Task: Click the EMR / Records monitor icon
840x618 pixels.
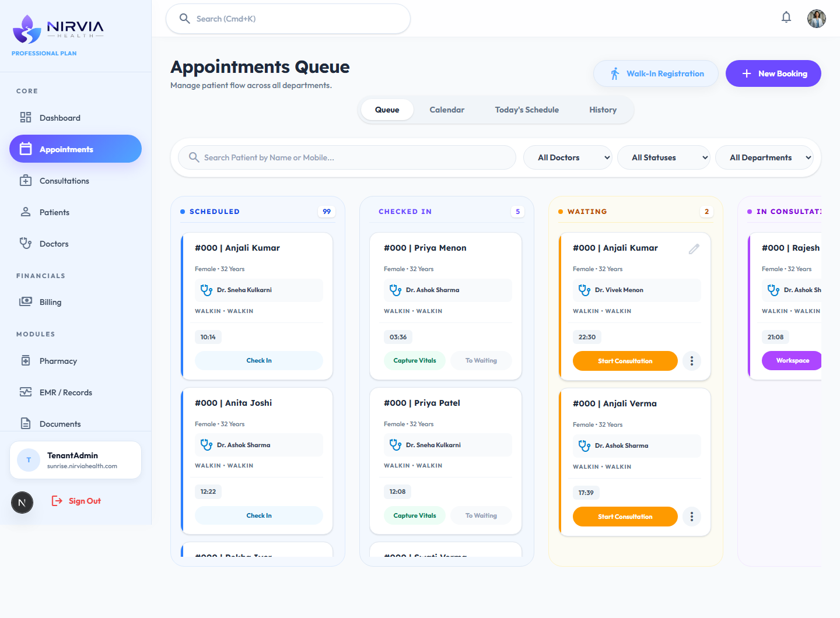Action: [x=26, y=392]
